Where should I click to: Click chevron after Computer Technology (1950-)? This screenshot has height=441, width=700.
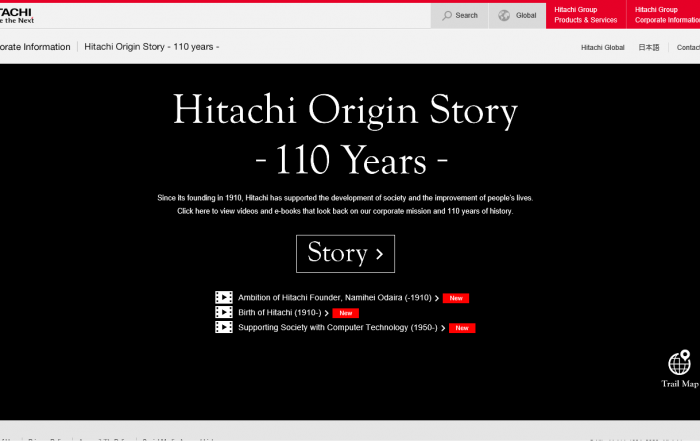click(443, 328)
